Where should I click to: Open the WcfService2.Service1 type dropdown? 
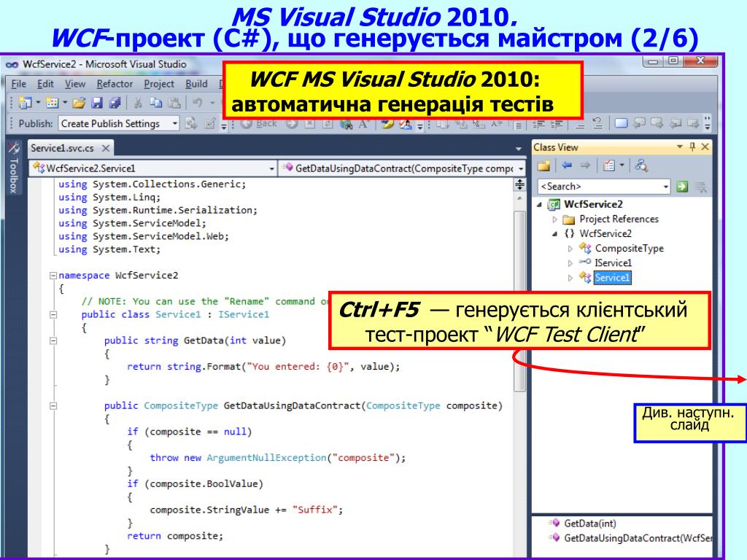tap(271, 168)
